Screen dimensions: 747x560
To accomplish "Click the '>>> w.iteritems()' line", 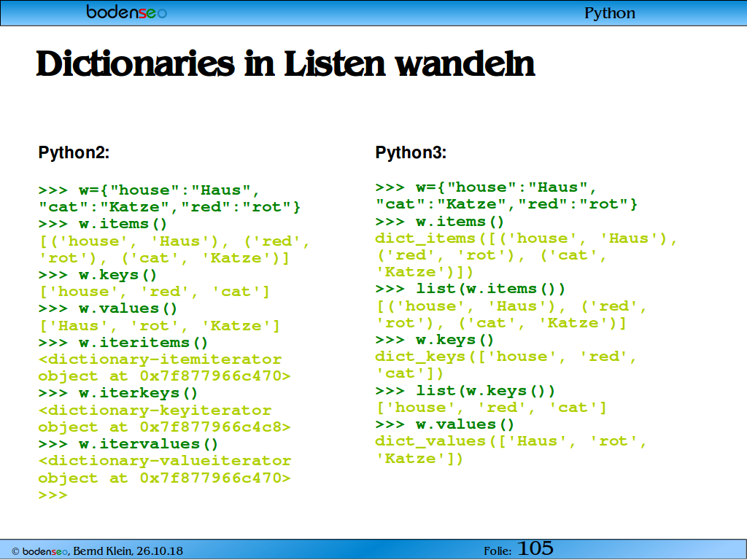I will pyautogui.click(x=123, y=343).
